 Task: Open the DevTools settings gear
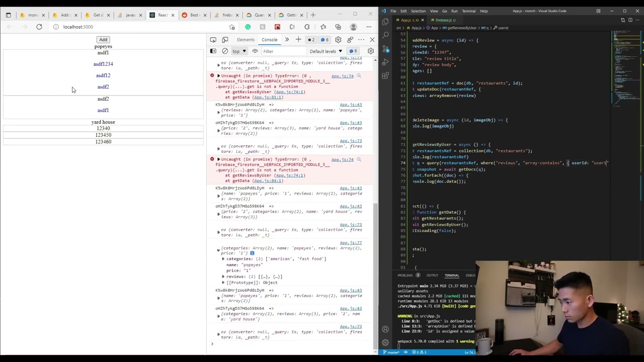(338, 40)
